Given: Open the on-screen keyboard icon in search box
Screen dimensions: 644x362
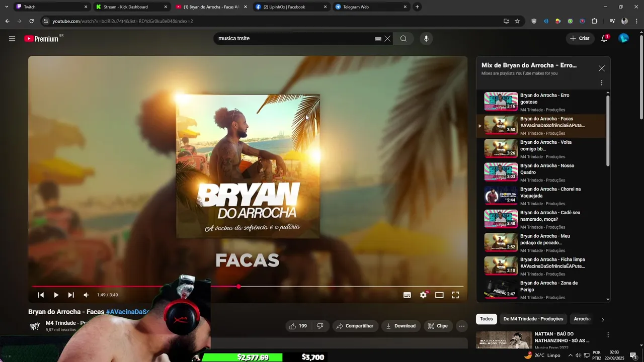Looking at the screenshot, I should [378, 39].
